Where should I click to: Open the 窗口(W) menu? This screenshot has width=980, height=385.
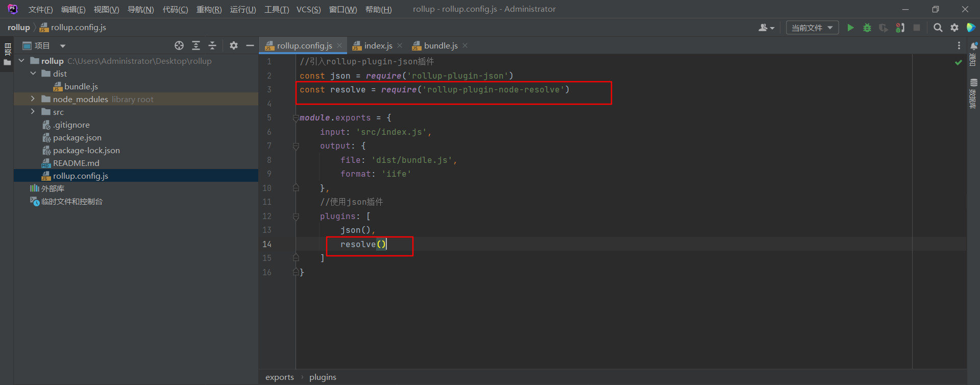(x=343, y=9)
